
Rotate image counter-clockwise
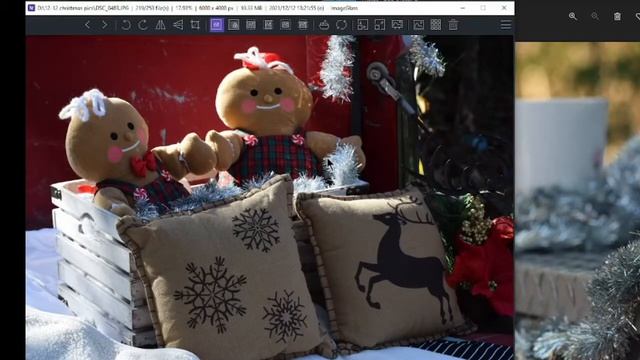[126, 25]
